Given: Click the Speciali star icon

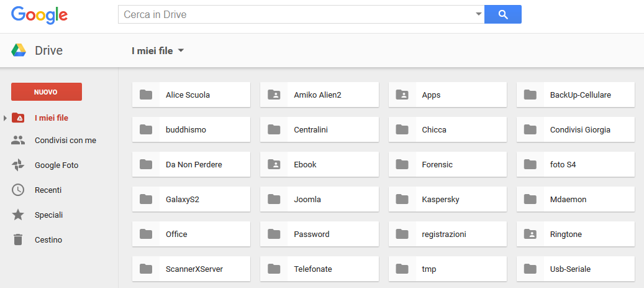Looking at the screenshot, I should [18, 215].
